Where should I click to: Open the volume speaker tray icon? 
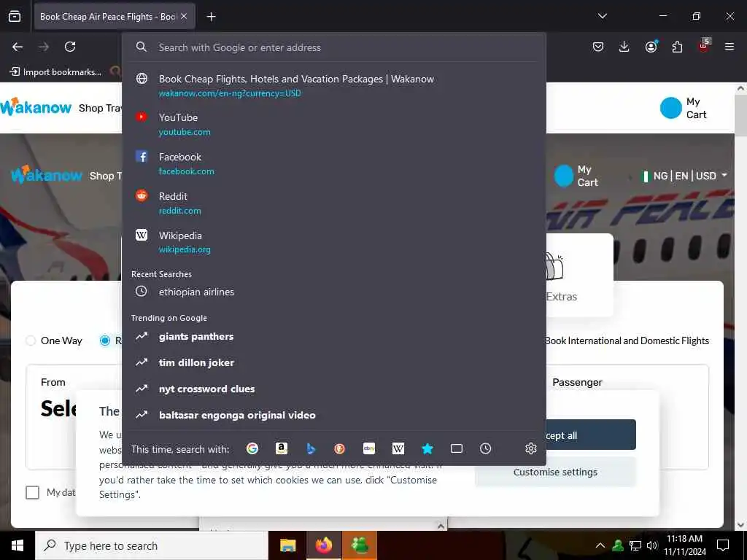coord(651,545)
